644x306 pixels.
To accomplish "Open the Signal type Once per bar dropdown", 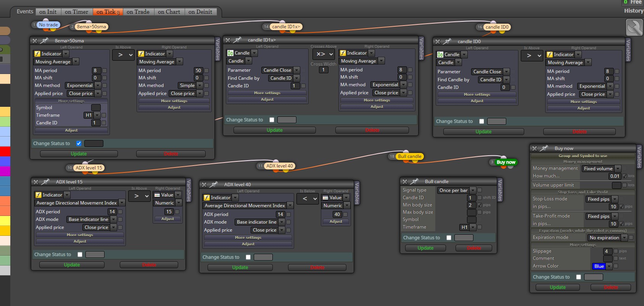I will click(x=457, y=190).
